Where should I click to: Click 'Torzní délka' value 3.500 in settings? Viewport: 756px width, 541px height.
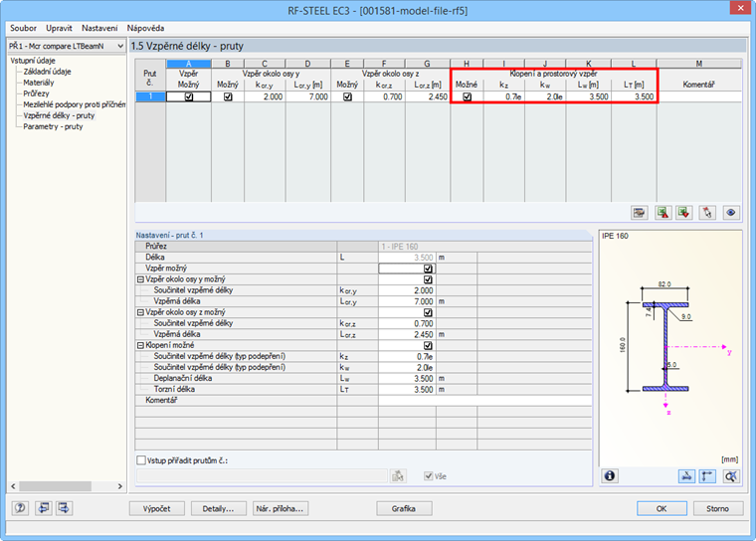click(407, 389)
